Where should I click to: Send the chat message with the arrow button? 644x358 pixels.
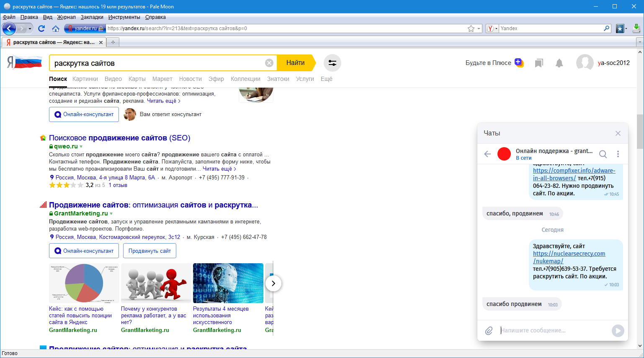(618, 331)
